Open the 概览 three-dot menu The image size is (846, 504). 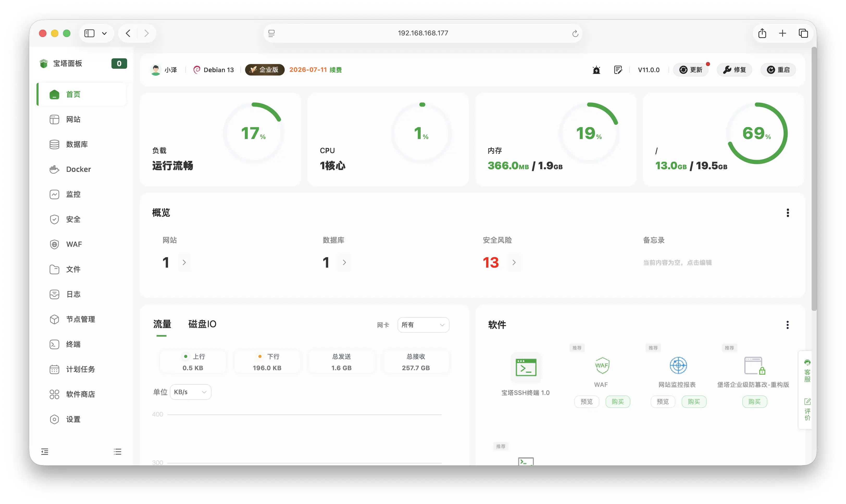tap(788, 212)
